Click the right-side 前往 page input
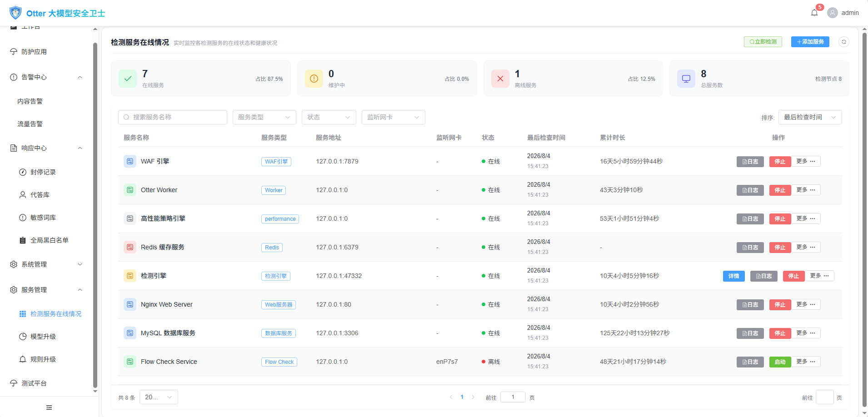 point(825,397)
